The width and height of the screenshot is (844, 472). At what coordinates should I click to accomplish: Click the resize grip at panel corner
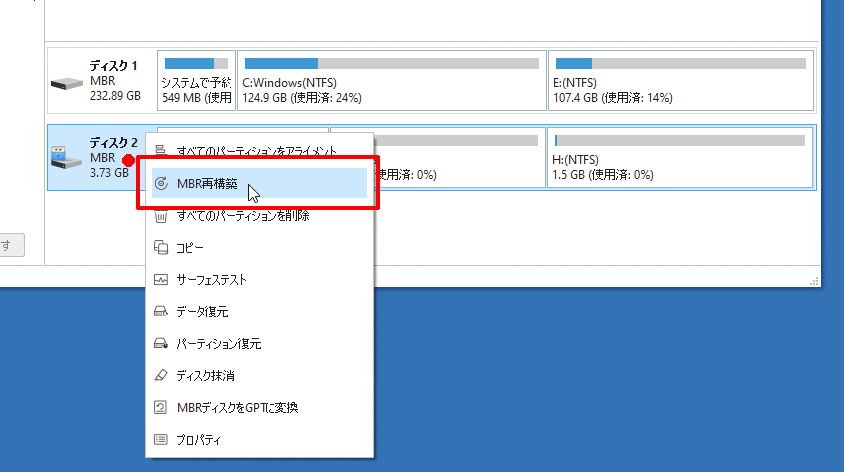813,281
